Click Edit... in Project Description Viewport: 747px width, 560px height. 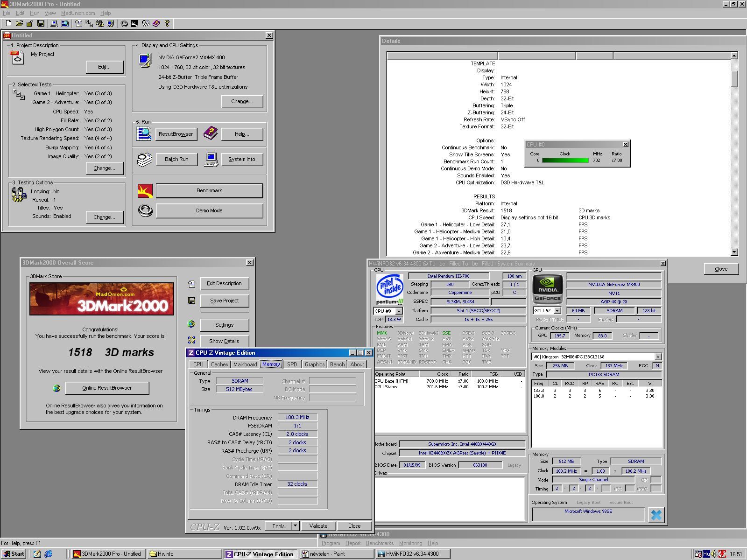[105, 67]
